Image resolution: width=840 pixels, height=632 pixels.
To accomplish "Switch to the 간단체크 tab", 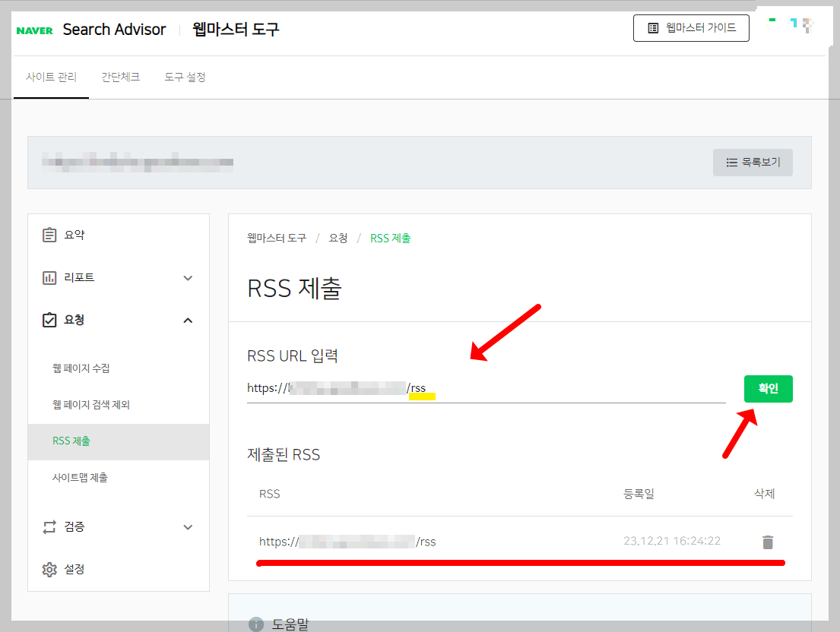I will click(x=120, y=77).
